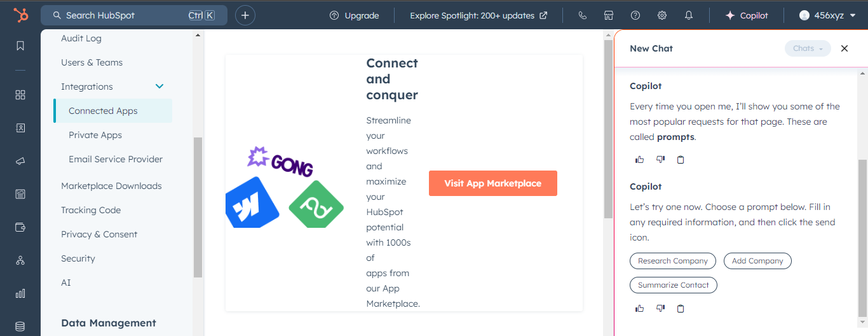The width and height of the screenshot is (868, 336).
Task: Open the settings gear icon
Action: click(x=662, y=15)
